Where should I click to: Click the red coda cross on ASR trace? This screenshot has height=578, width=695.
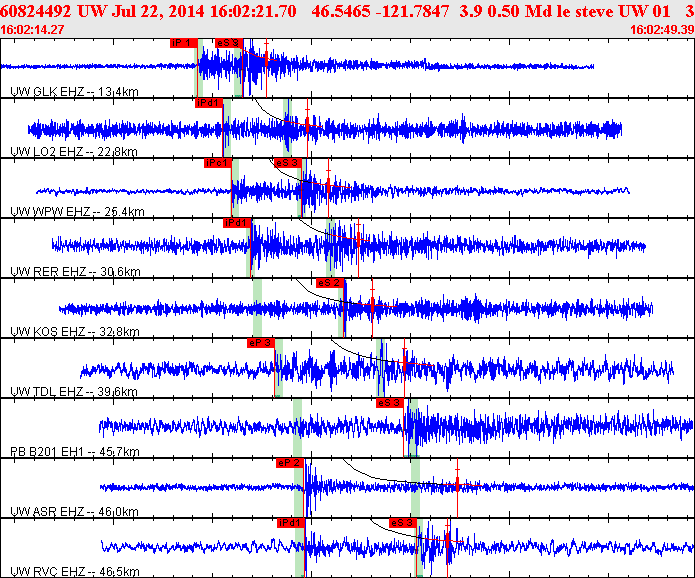[457, 485]
